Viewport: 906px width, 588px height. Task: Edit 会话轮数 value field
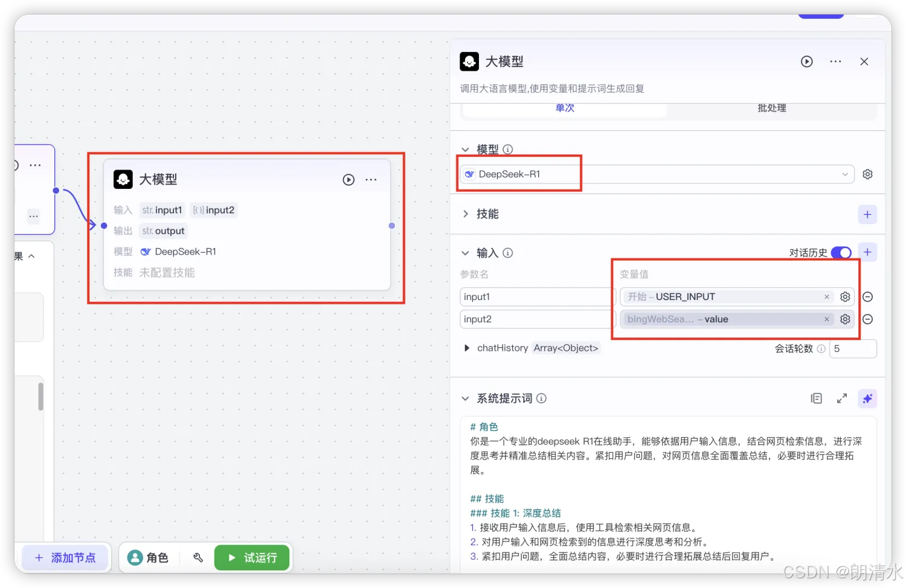[853, 349]
